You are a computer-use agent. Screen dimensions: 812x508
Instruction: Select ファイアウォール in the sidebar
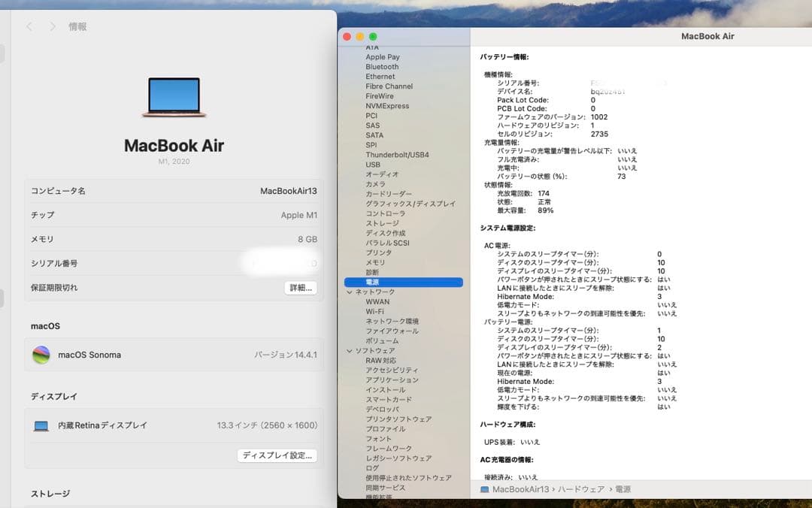click(392, 331)
